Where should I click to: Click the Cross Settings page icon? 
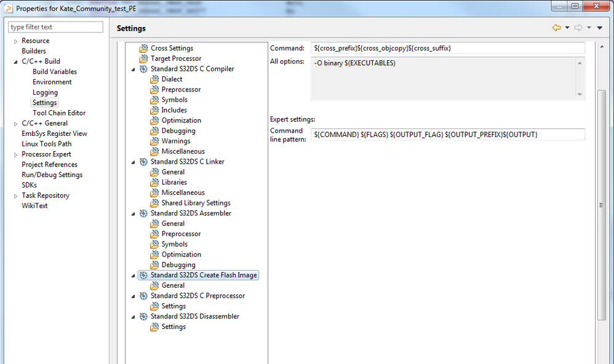click(144, 48)
